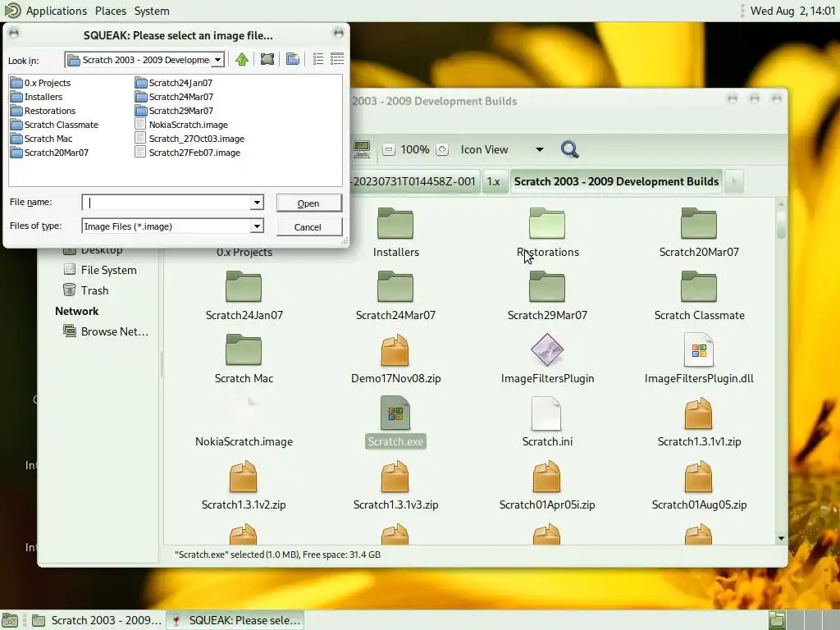Open the Files of type dropdown

[x=257, y=226]
